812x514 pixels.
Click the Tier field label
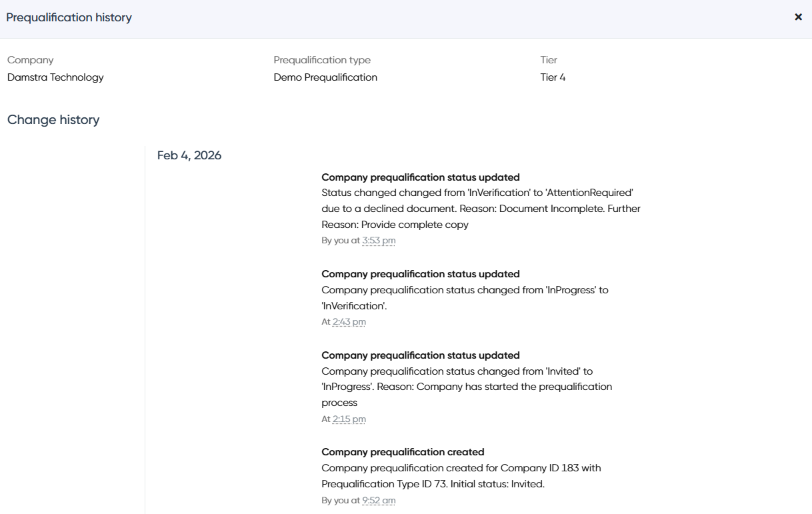pos(549,60)
